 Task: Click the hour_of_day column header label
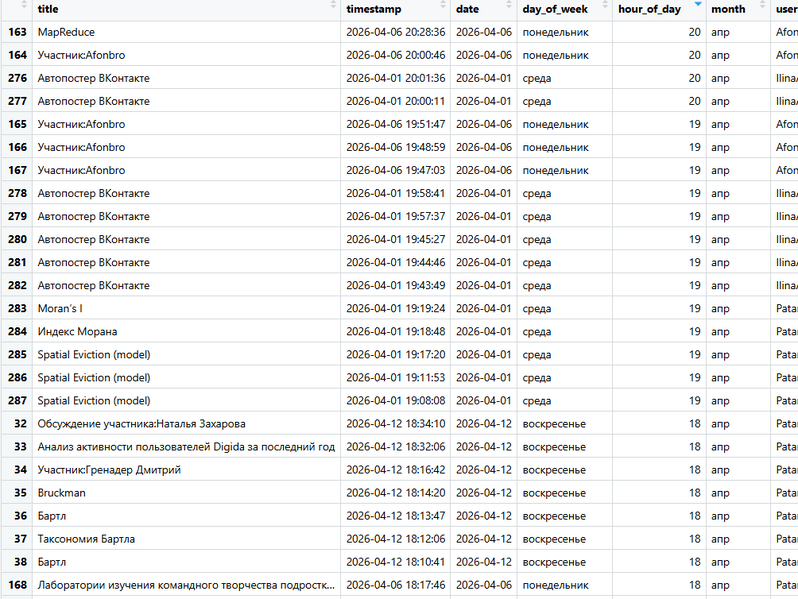649,9
